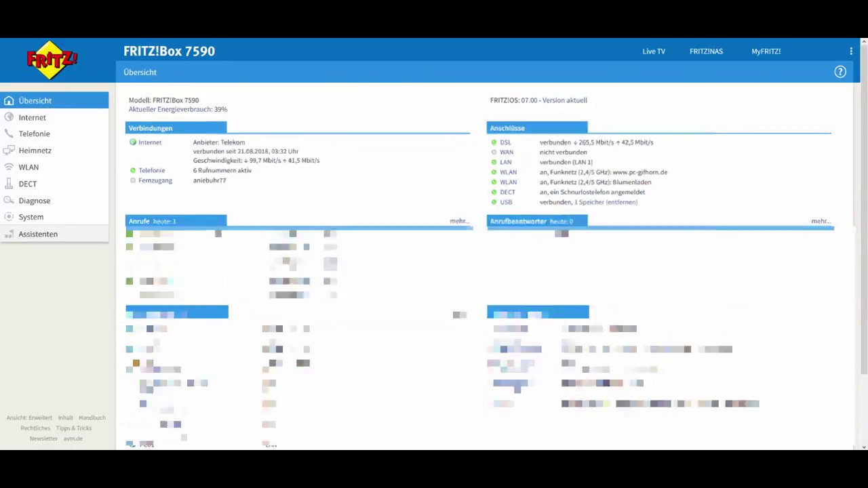Open the Tipps & Tricks footer link
Viewport: 868px width, 488px height.
tap(74, 428)
